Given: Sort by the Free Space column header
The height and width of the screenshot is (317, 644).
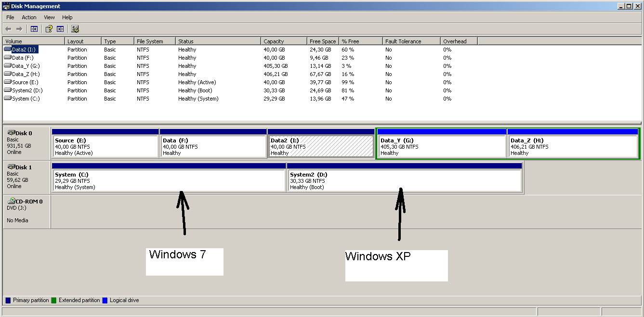Looking at the screenshot, I should [323, 41].
